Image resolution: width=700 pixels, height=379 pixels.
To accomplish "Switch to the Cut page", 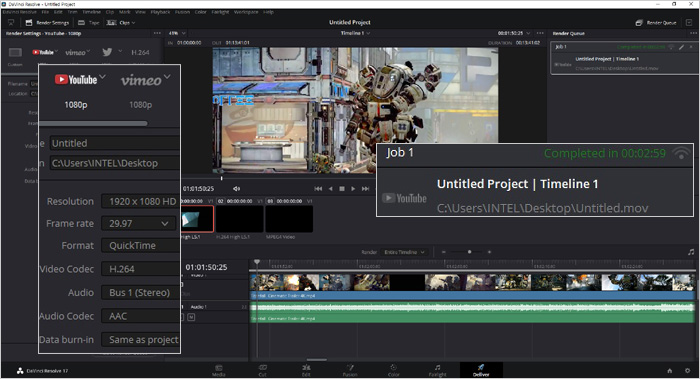I will click(x=262, y=371).
